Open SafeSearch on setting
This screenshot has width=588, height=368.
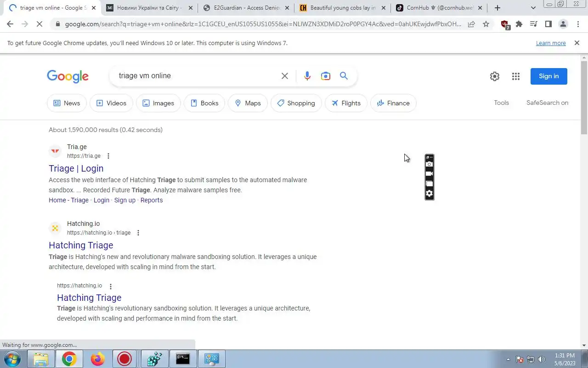[547, 103]
